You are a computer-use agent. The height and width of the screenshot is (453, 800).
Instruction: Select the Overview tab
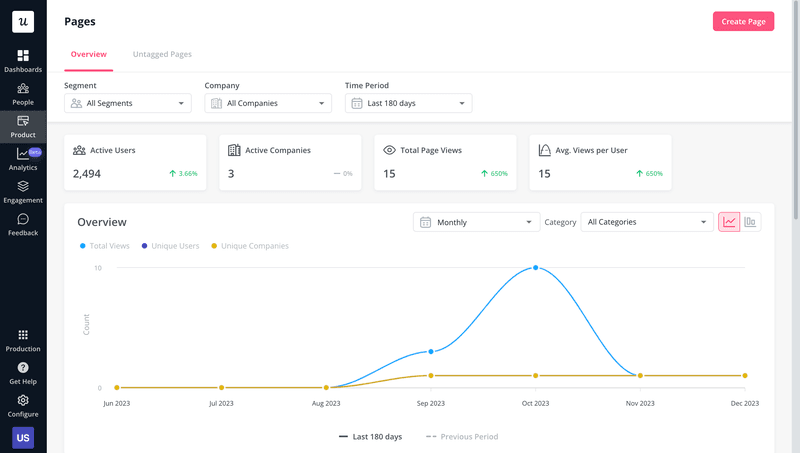(88, 54)
